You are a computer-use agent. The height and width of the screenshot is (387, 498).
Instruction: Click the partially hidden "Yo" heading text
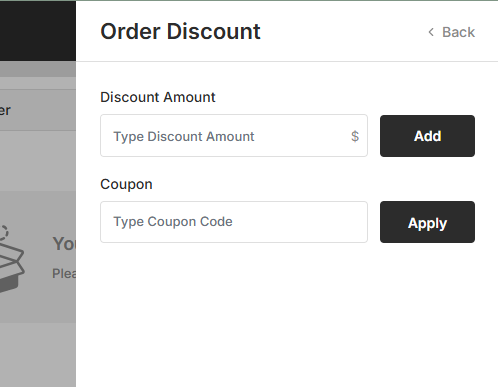(x=64, y=244)
